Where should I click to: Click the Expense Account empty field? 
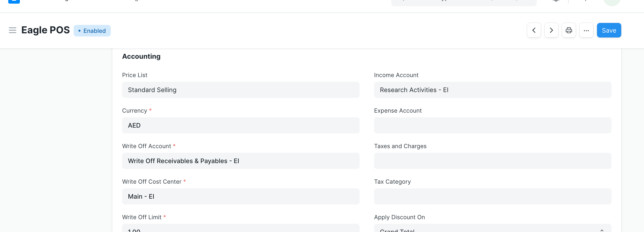(x=492, y=125)
